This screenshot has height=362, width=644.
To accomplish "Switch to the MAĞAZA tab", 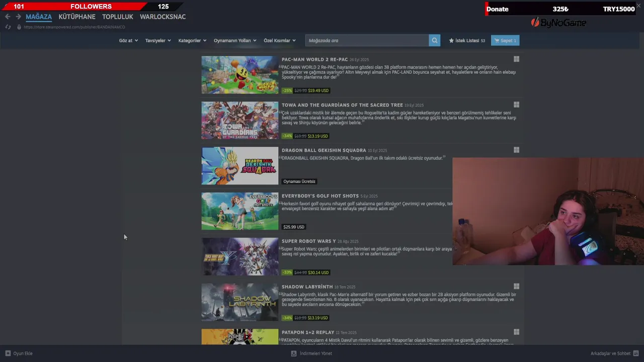I will tap(39, 17).
